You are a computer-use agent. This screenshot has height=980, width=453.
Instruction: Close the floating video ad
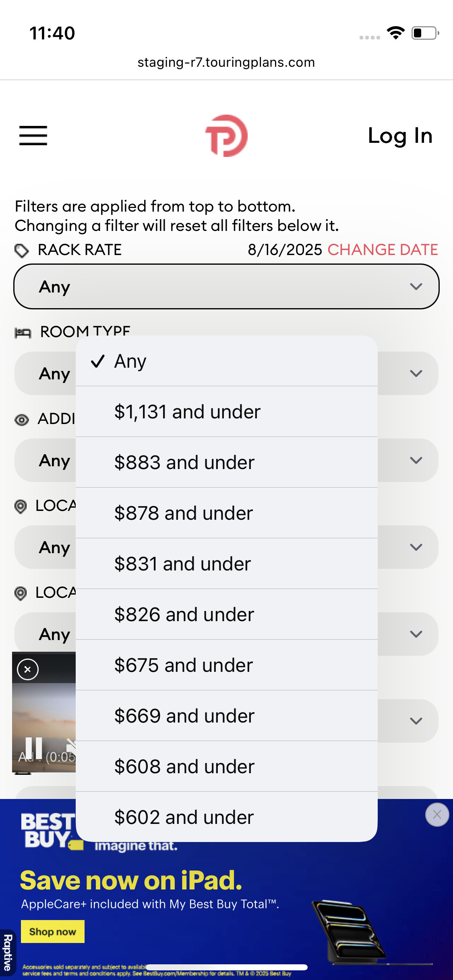click(x=27, y=669)
